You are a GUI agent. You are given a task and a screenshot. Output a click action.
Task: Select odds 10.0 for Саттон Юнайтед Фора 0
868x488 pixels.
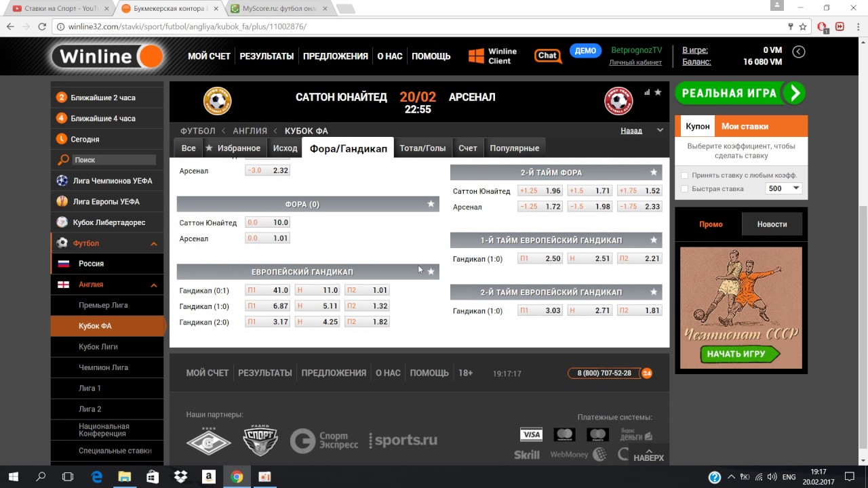coord(268,222)
